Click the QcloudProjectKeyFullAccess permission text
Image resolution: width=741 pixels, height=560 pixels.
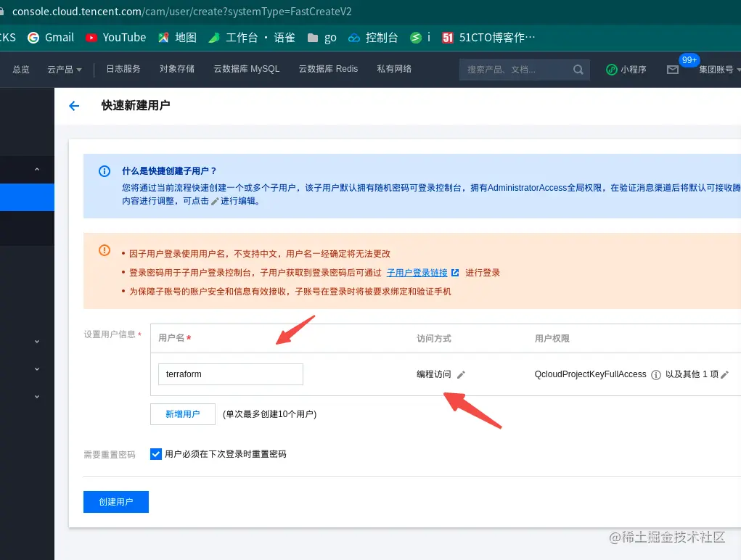[x=590, y=374]
